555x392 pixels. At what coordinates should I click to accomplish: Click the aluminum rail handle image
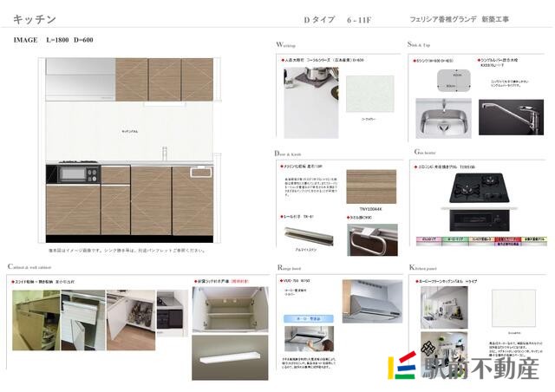point(307,238)
